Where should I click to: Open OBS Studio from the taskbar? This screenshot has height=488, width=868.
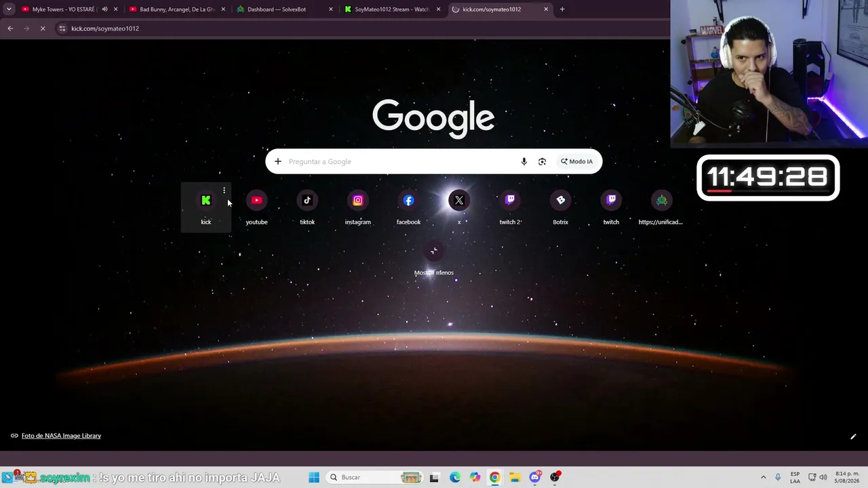tap(555, 477)
